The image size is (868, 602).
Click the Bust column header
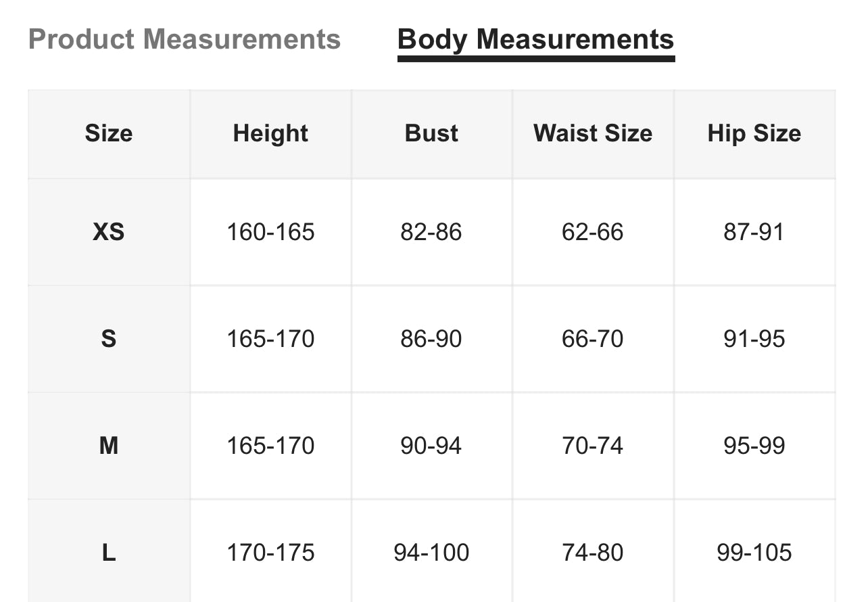431,133
